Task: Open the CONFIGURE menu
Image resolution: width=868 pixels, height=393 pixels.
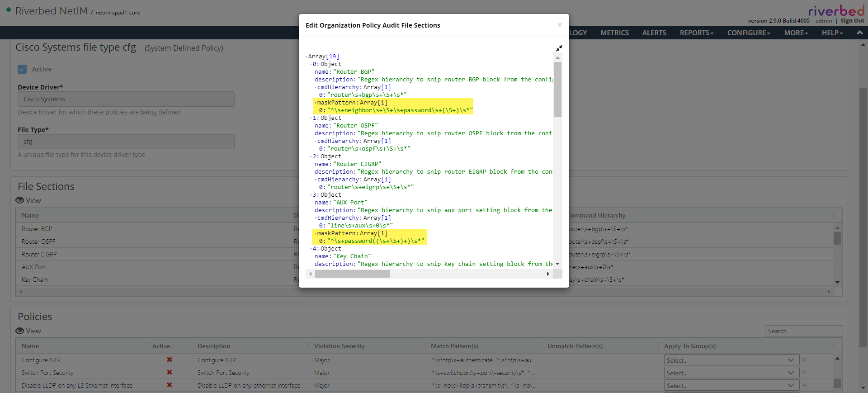Action: click(748, 33)
